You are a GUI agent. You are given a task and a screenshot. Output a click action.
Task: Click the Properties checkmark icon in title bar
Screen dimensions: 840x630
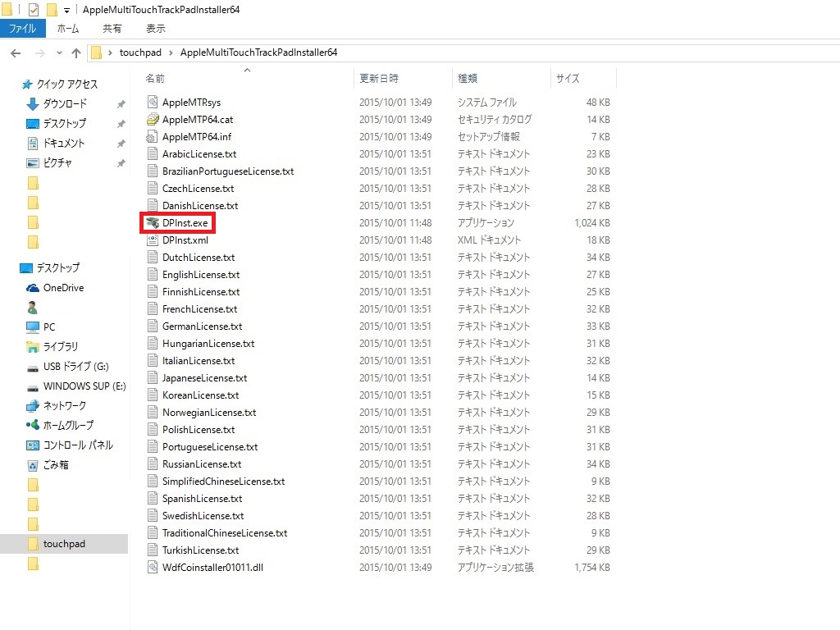coord(33,10)
